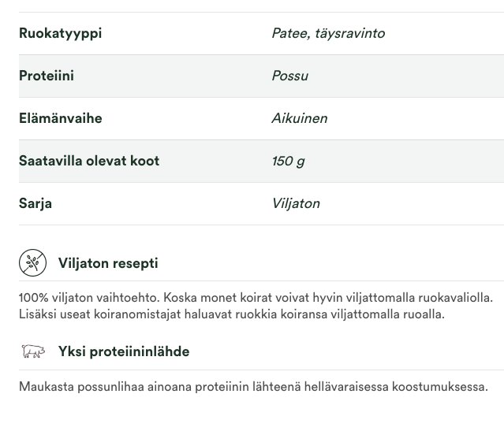The width and height of the screenshot is (504, 431).
Task: Click the sentence '100% viljaton vaihtoehto'
Action: (x=88, y=298)
